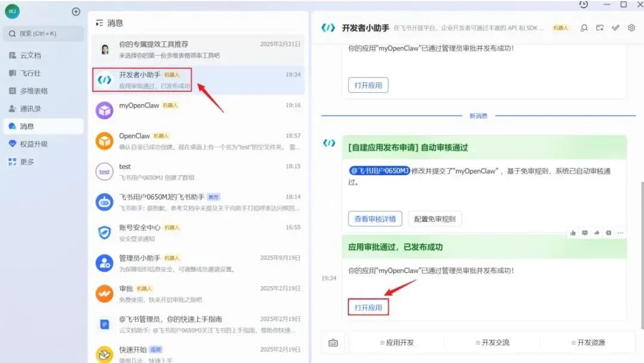
Task: Open message more options ellipsis
Action: (621, 233)
